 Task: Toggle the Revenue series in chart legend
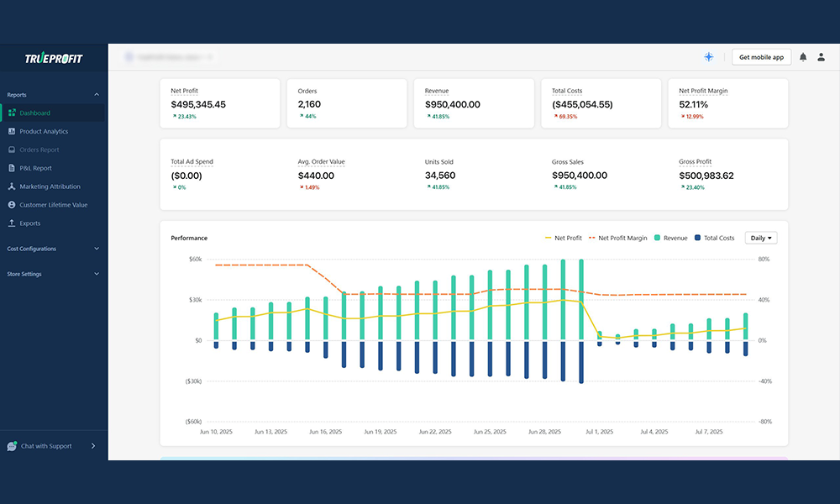[669, 238]
